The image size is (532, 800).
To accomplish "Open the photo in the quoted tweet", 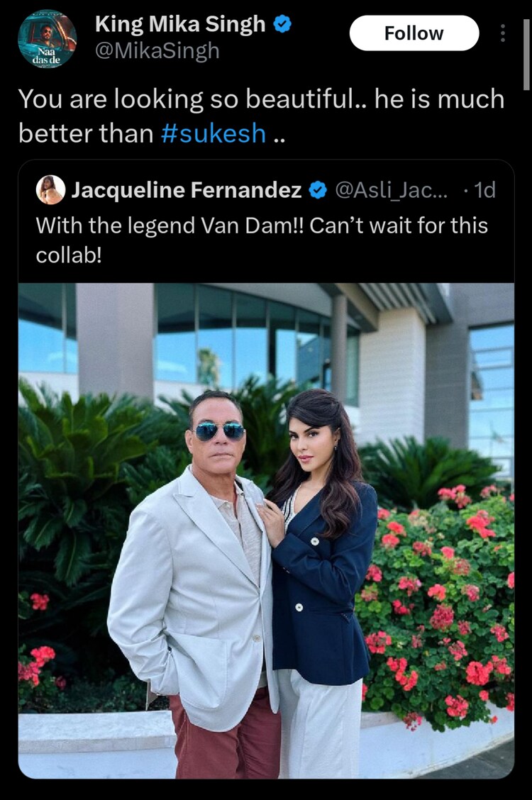I will pyautogui.click(x=266, y=530).
